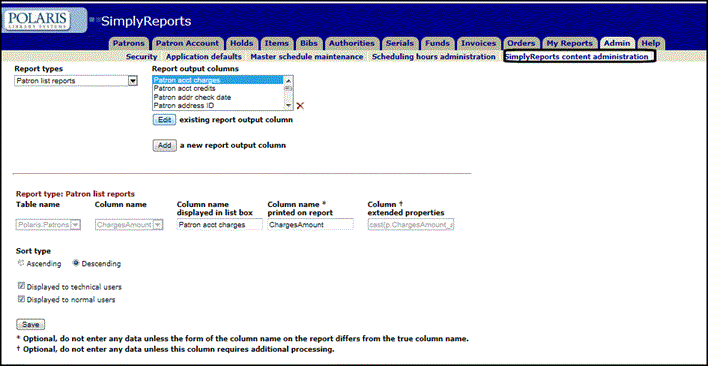This screenshot has width=708, height=366.
Task: Toggle Displayed to technical users checkbox
Action: [x=21, y=287]
